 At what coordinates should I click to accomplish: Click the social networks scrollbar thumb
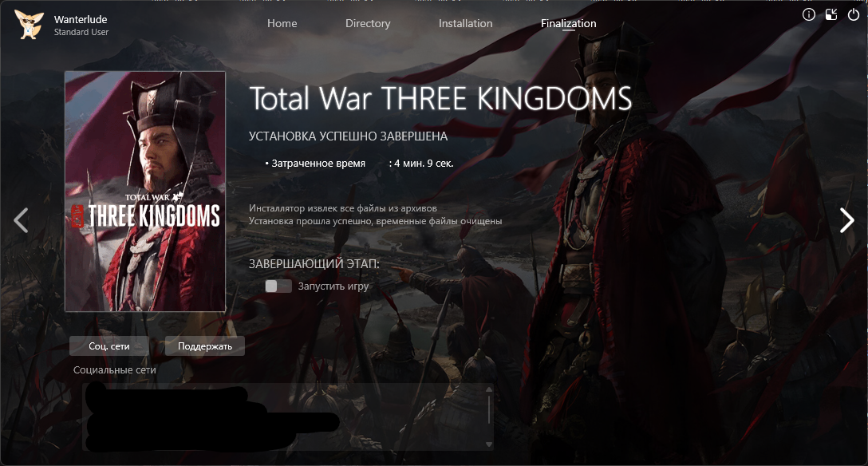pyautogui.click(x=489, y=409)
